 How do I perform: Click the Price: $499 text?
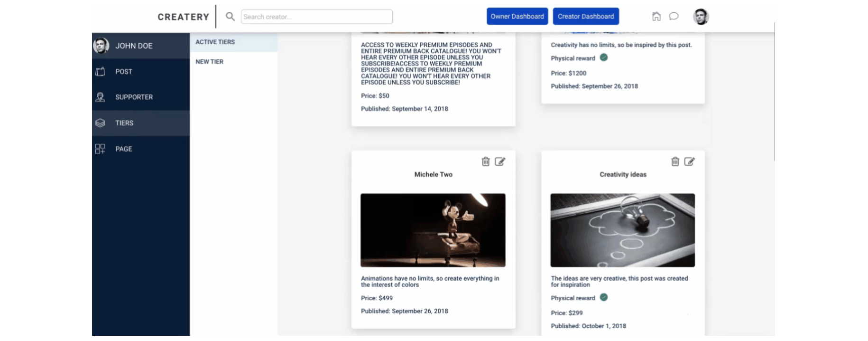pos(377,298)
